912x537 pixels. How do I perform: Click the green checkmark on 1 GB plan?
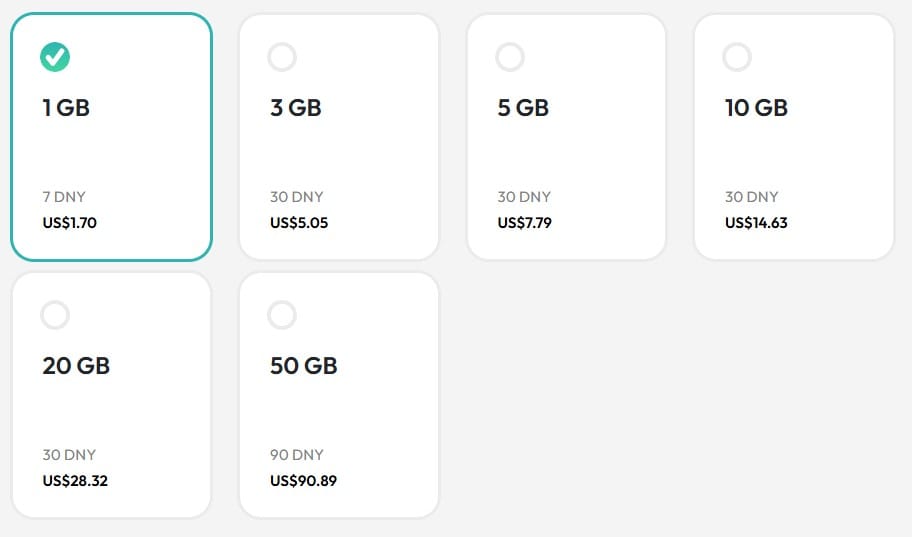click(x=55, y=57)
